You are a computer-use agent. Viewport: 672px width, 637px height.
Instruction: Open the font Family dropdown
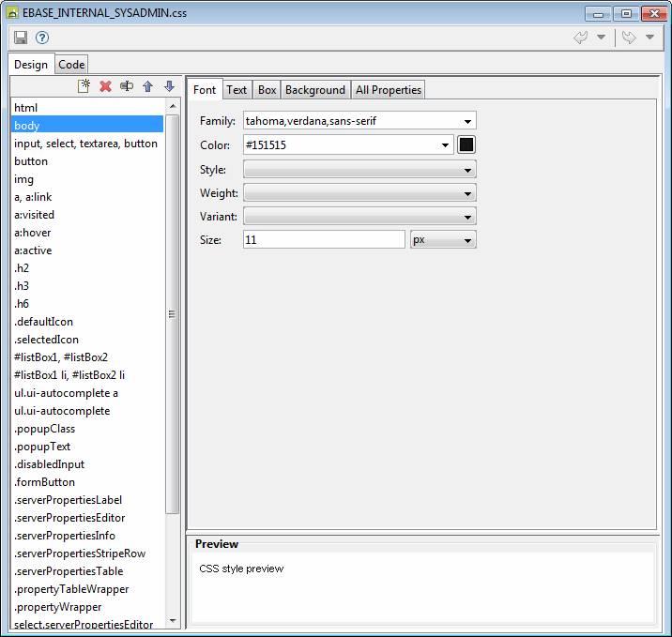point(466,121)
